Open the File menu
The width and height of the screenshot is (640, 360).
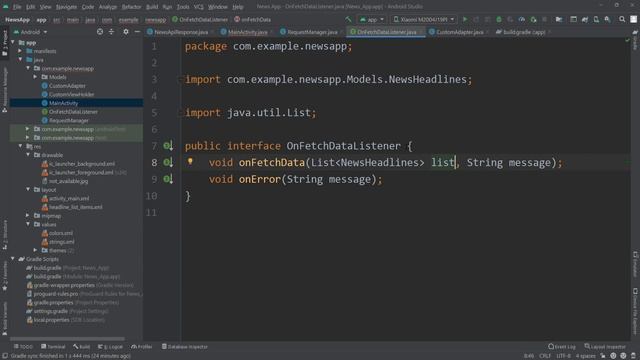tap(17, 7)
